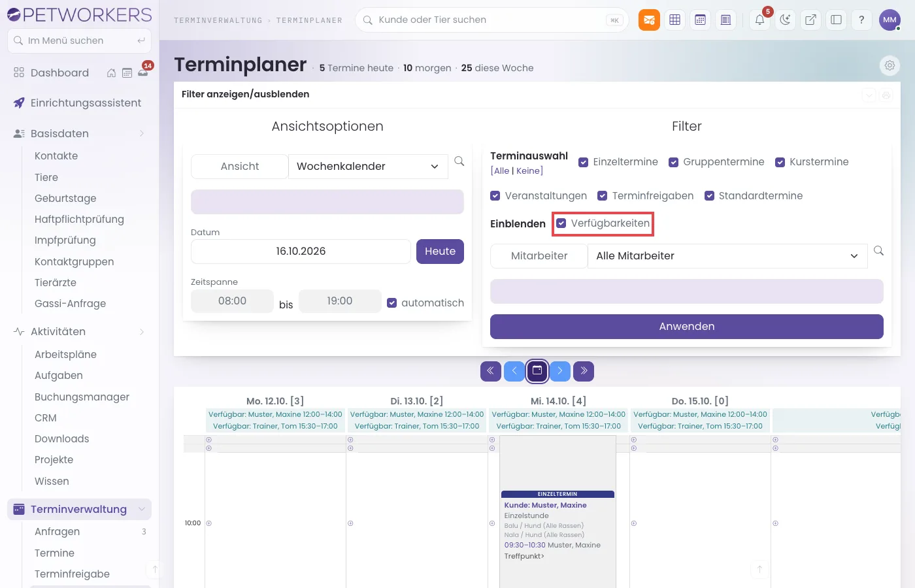The width and height of the screenshot is (915, 588).
Task: Uncheck the Einzeltermine checkbox
Action: click(x=584, y=162)
